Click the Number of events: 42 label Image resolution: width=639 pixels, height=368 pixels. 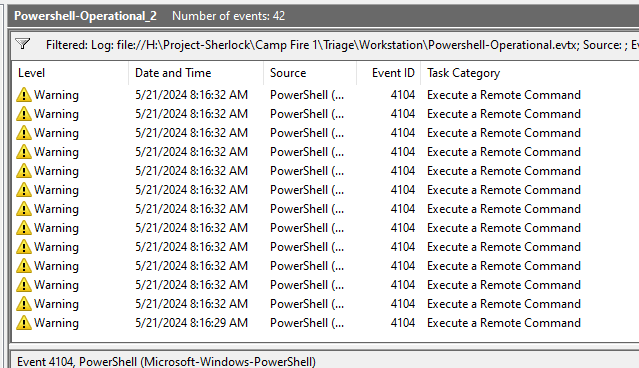pyautogui.click(x=228, y=16)
